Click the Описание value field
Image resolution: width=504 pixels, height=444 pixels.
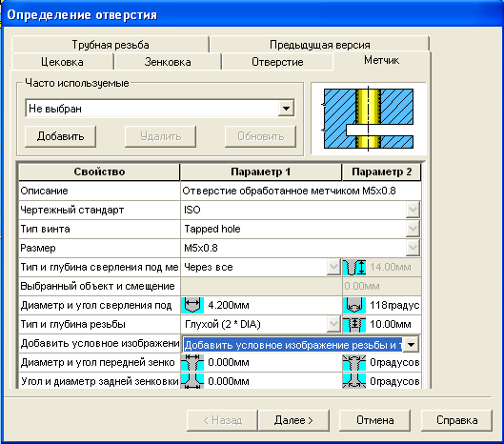click(301, 191)
